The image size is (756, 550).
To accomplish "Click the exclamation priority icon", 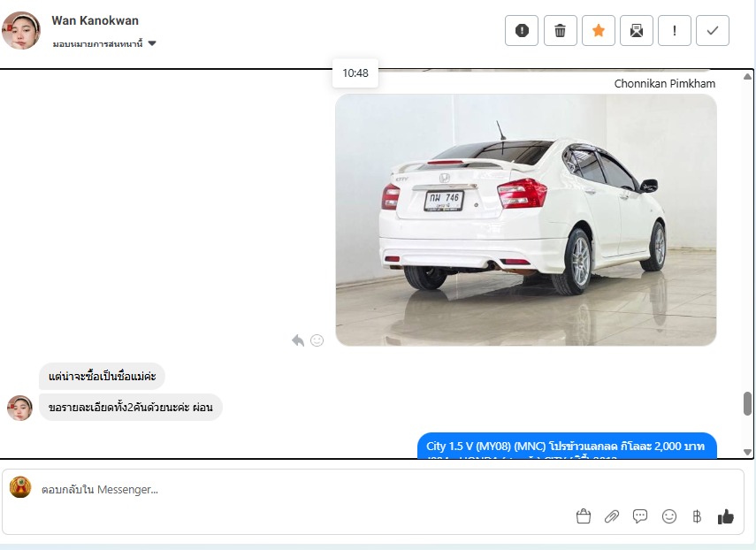I will pos(674,30).
